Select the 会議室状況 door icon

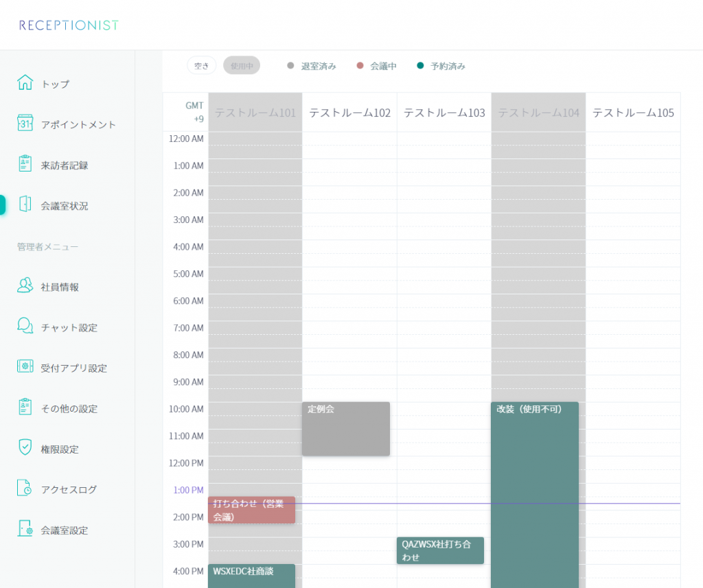coord(25,204)
